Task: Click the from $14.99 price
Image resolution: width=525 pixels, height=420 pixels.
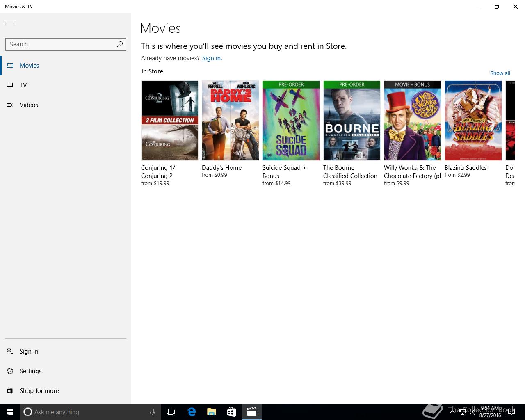Action: (276, 183)
